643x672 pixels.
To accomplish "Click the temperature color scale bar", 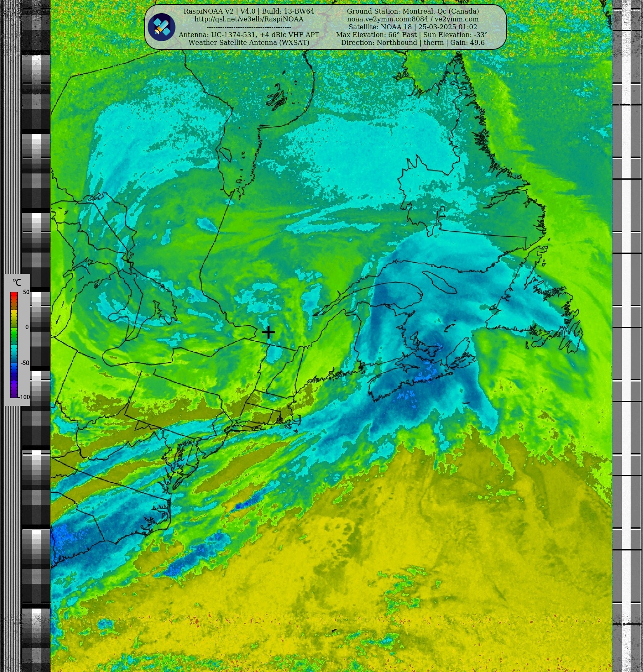I will [14, 345].
